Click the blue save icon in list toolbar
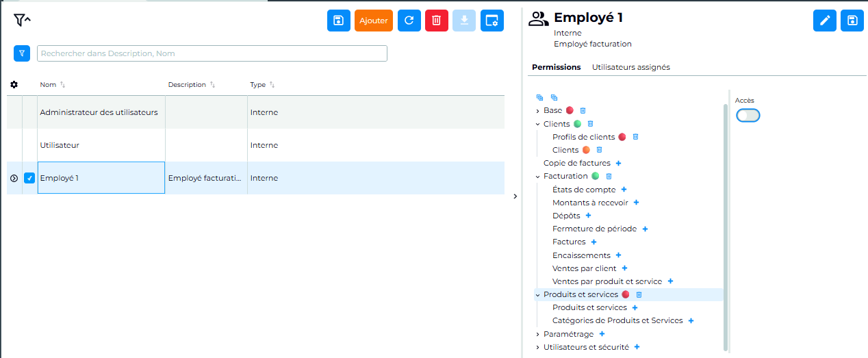The height and width of the screenshot is (358, 868). pos(338,21)
